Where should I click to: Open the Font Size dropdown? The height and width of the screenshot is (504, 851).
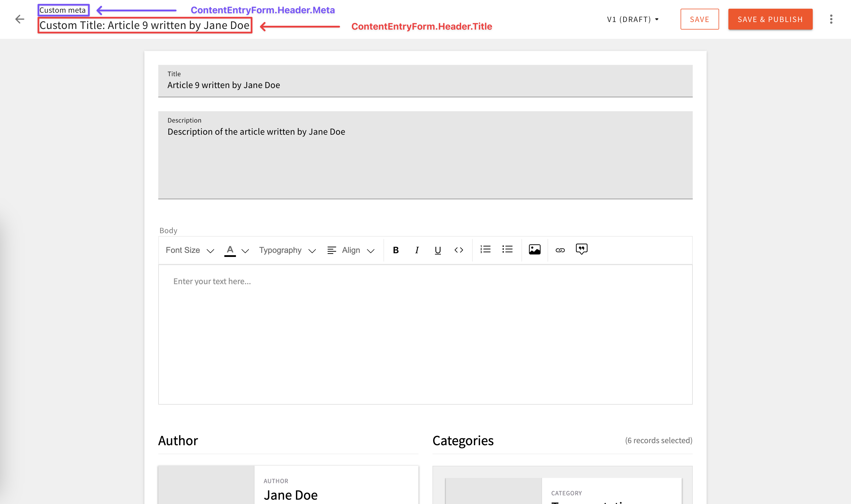point(190,250)
